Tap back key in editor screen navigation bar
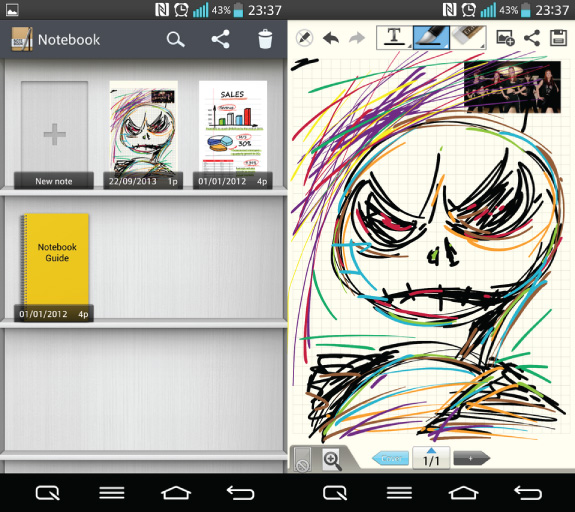The height and width of the screenshot is (512, 575). (528, 493)
